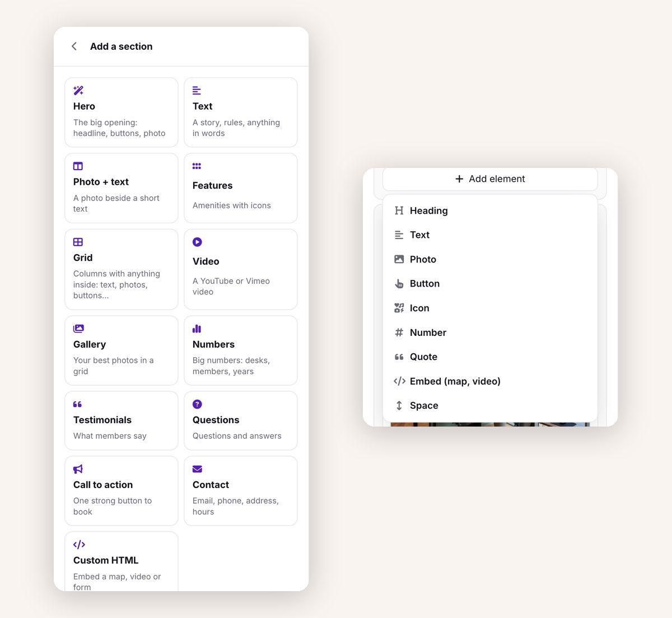Screen dimensions: 672x618
Task: Pick Photo from the element menu
Action: [x=490, y=259]
